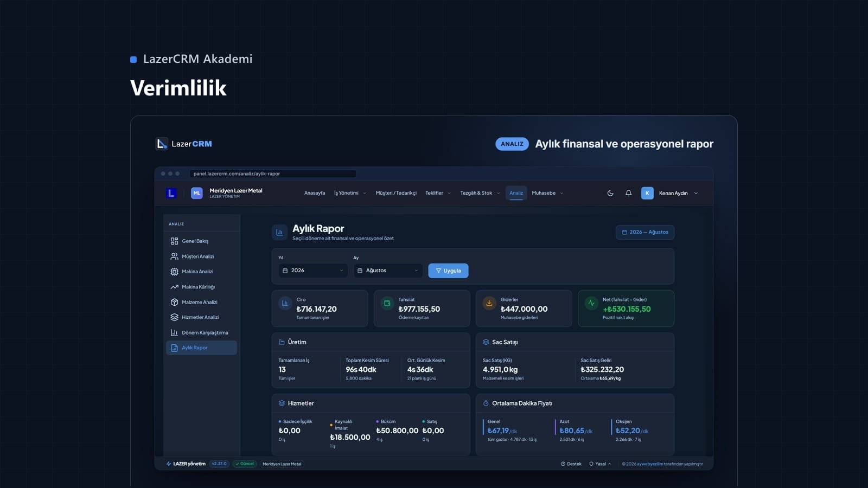The height and width of the screenshot is (488, 868).
Task: Go to Anasayfa menu item
Action: (x=315, y=193)
